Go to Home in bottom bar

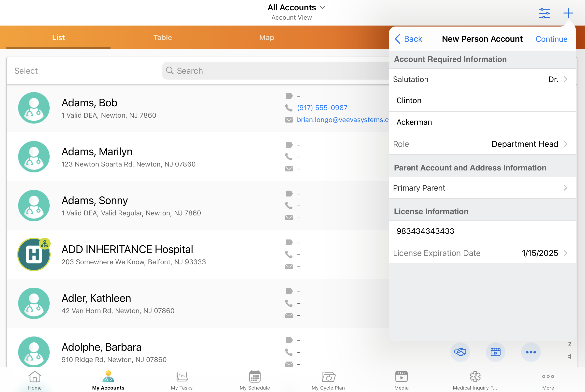coord(35,380)
